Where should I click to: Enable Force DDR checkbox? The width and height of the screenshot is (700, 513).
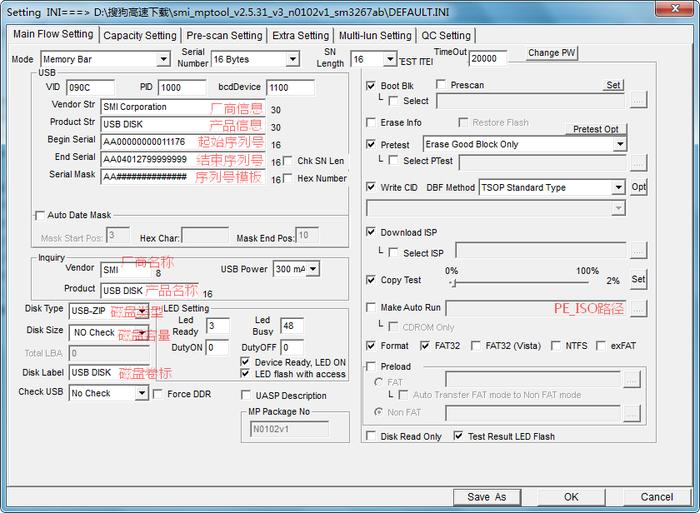158,393
